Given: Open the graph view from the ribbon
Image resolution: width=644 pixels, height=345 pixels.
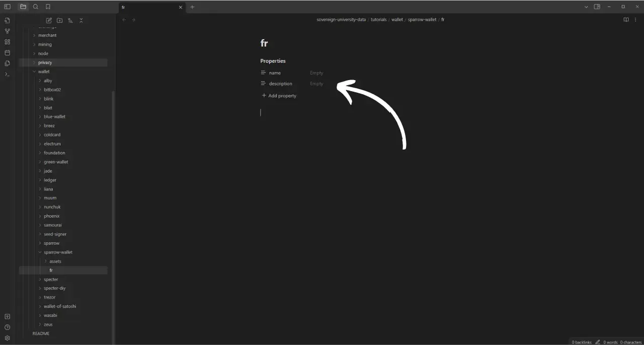Looking at the screenshot, I should (x=7, y=31).
